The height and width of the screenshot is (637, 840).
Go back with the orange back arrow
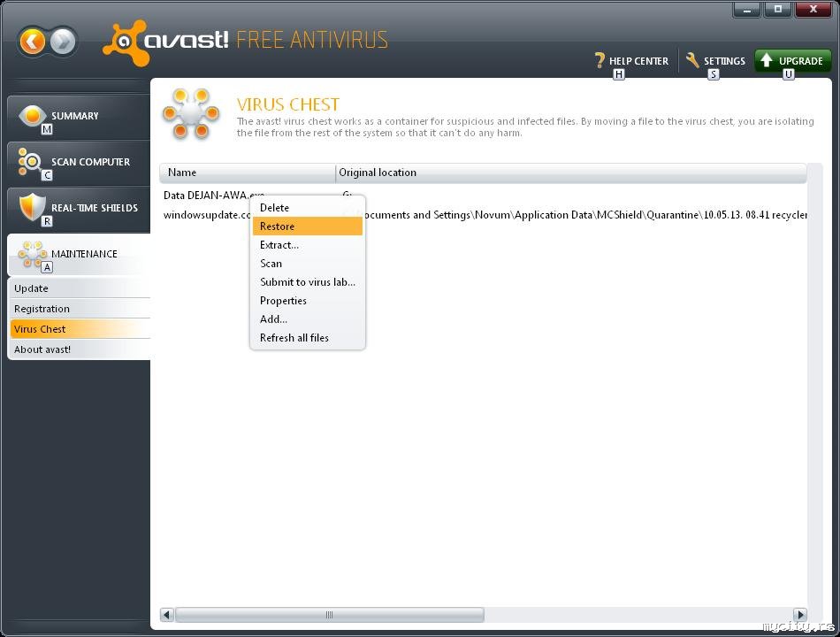tap(32, 42)
